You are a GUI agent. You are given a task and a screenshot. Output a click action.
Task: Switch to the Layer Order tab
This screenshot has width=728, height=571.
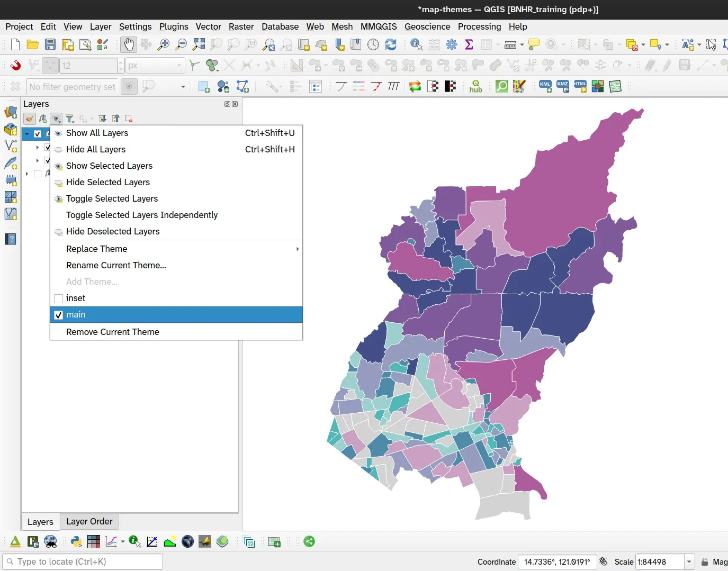89,521
